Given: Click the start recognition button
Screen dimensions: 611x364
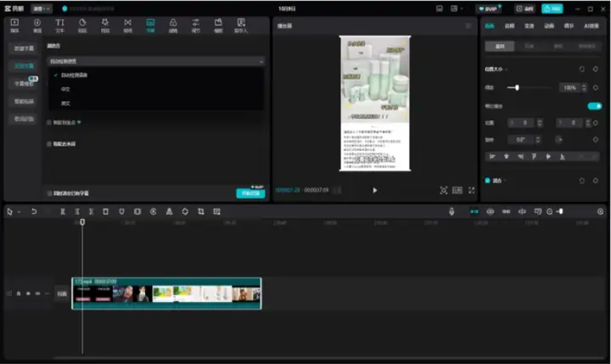Looking at the screenshot, I should click(x=250, y=193).
